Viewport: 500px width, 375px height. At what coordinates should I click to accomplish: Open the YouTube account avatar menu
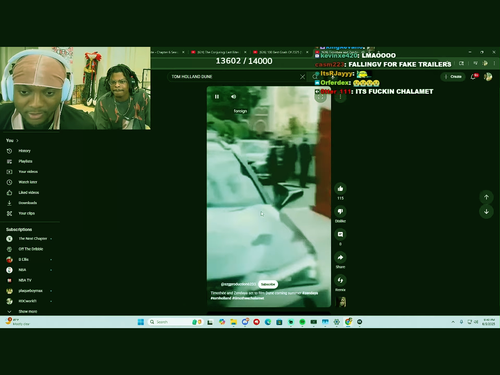[488, 77]
